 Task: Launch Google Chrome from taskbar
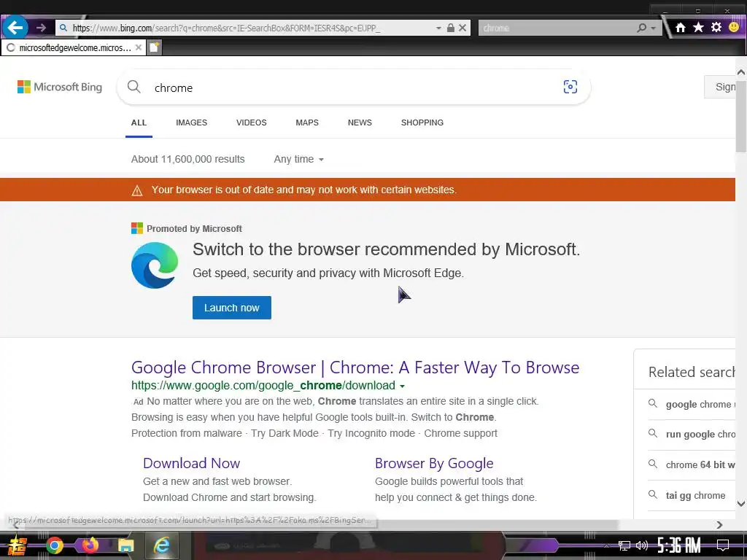pos(54,545)
